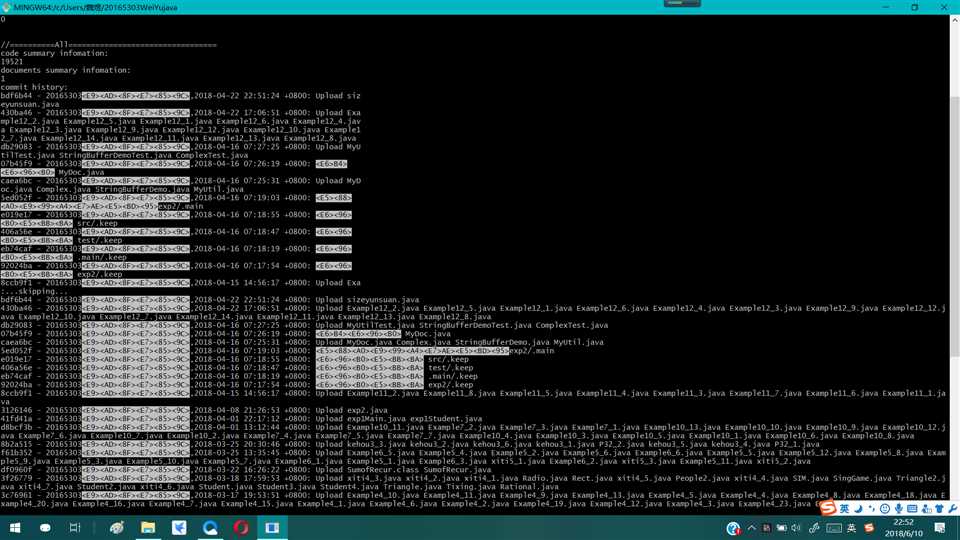960x540 pixels.
Task: Click "Upload sizeyunsuan.java" in the lower listing
Action: 367,300
